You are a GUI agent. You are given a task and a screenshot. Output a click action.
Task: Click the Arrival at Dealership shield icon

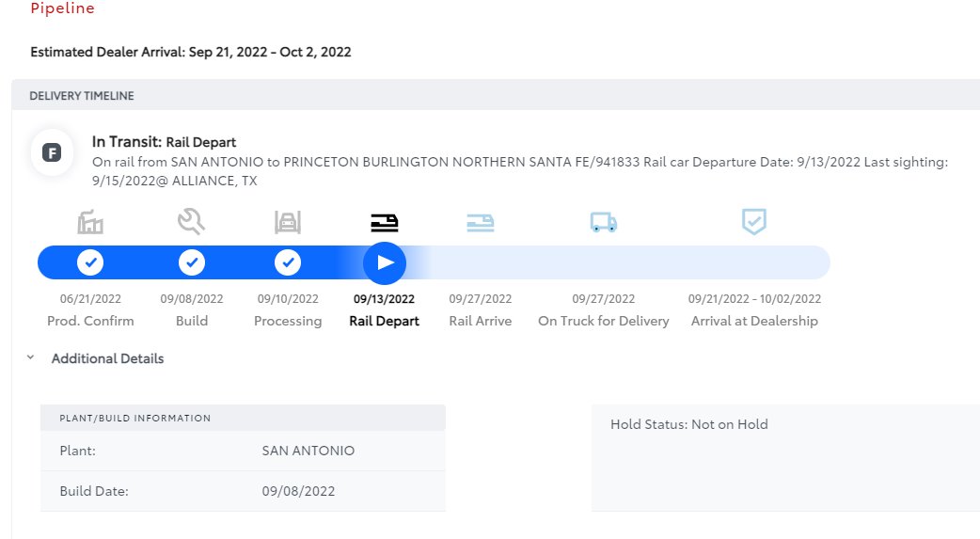754,222
